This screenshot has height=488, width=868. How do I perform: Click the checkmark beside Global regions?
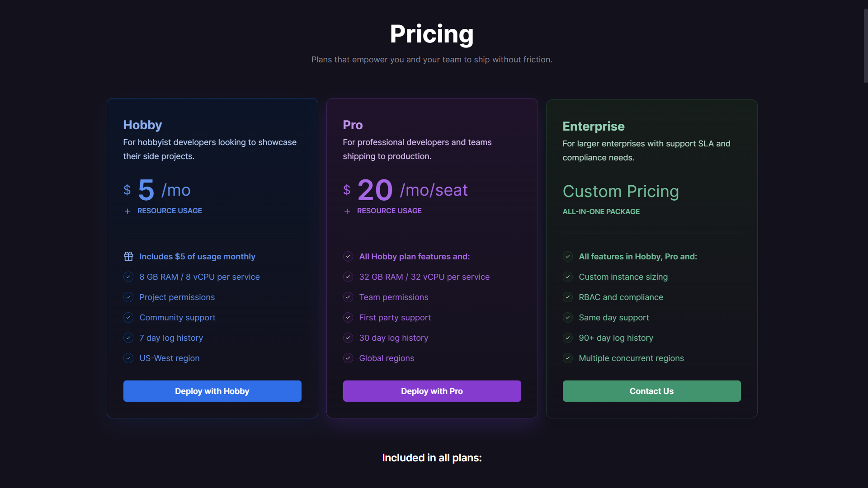pos(348,358)
